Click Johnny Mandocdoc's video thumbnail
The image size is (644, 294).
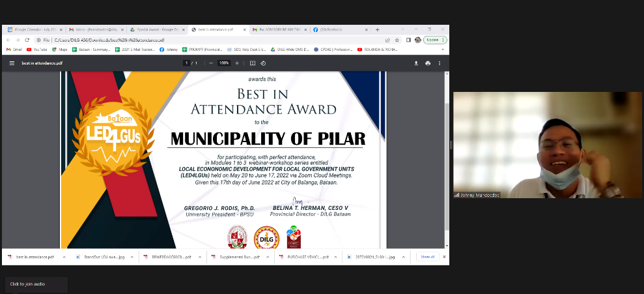[549, 145]
